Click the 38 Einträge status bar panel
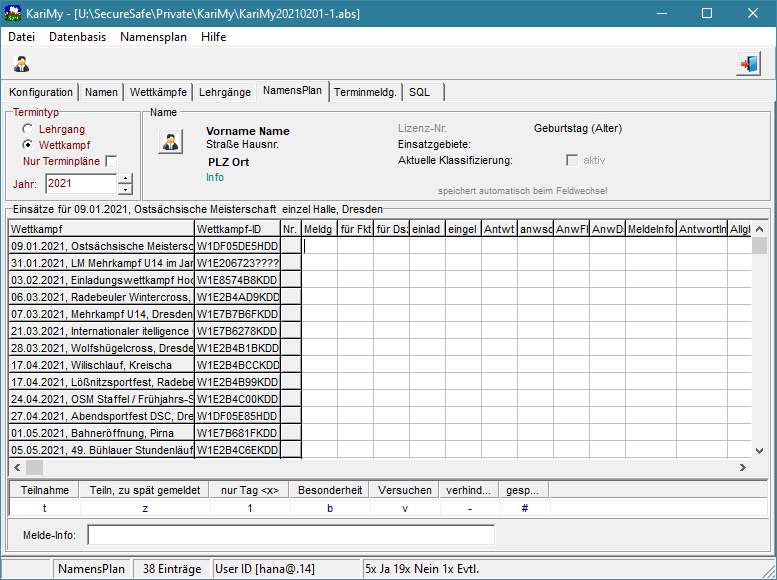Viewport: 777px width, 580px height. point(172,569)
